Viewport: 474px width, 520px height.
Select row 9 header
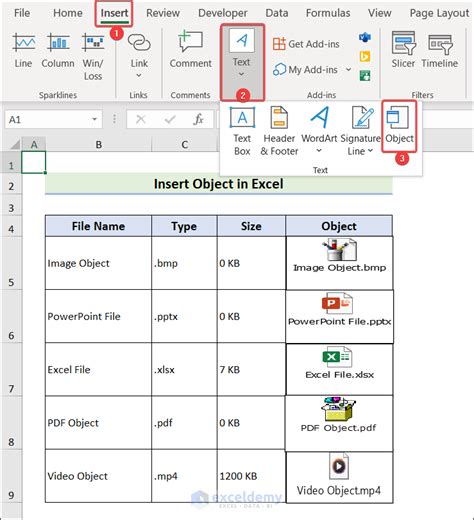pyautogui.click(x=11, y=476)
